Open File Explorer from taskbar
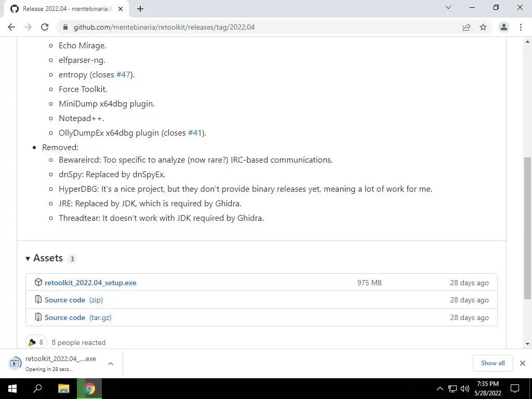The width and height of the screenshot is (532, 399). [x=64, y=389]
